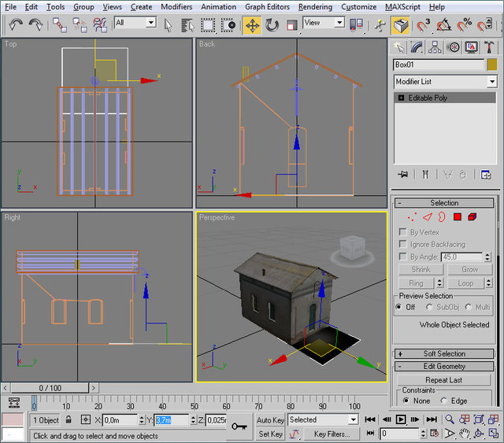504x443 pixels.
Task: Select the Move tool in toolbar
Action: [252, 25]
